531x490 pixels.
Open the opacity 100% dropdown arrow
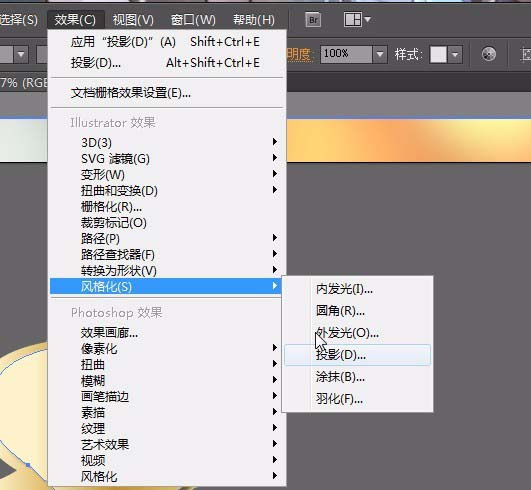tap(380, 54)
